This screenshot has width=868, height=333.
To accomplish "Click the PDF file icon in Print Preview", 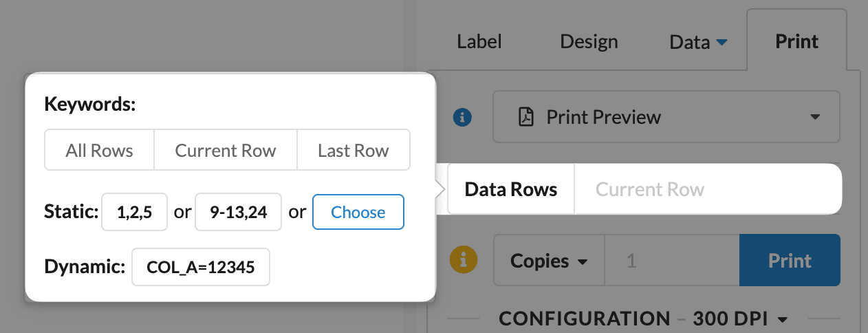I will [x=527, y=117].
